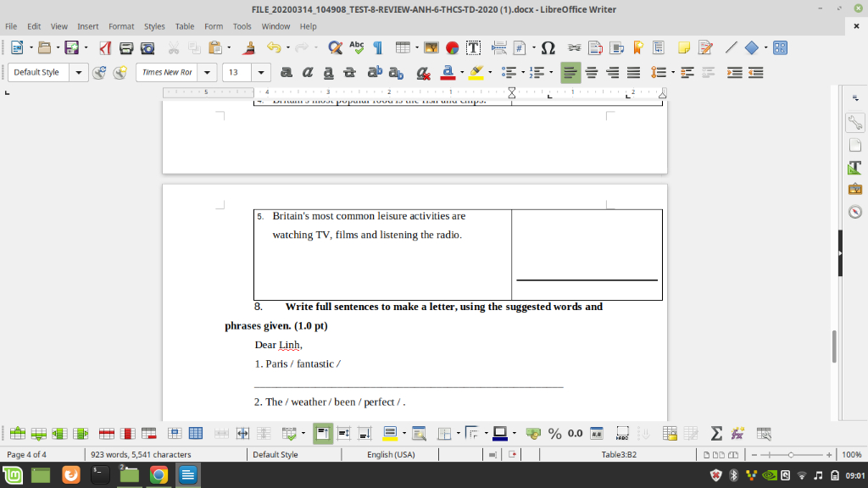This screenshot has width=868, height=488.
Task: Click Clear Direct Formatting icon
Action: (424, 73)
